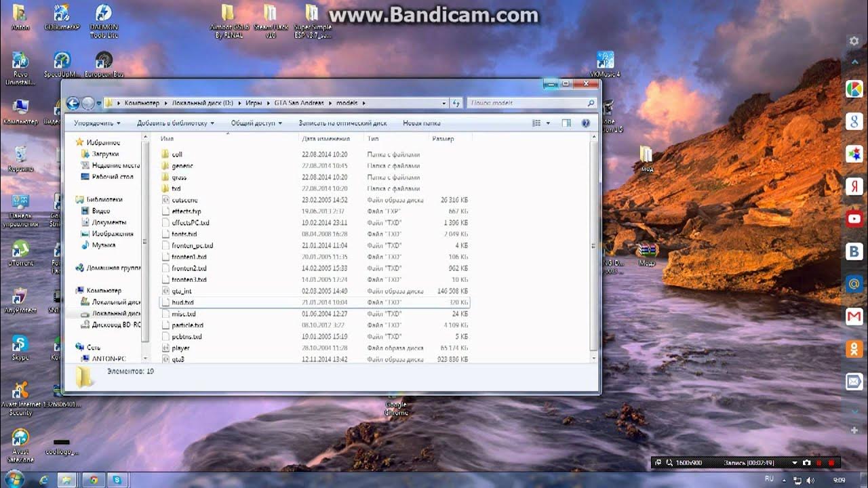Open the address bar history dropdown arrow

(x=444, y=103)
